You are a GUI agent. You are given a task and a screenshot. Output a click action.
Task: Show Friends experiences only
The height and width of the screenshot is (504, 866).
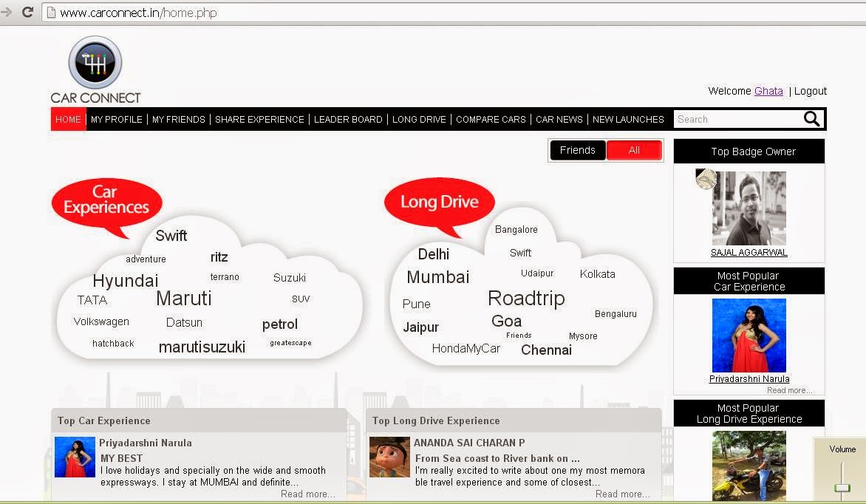(578, 150)
